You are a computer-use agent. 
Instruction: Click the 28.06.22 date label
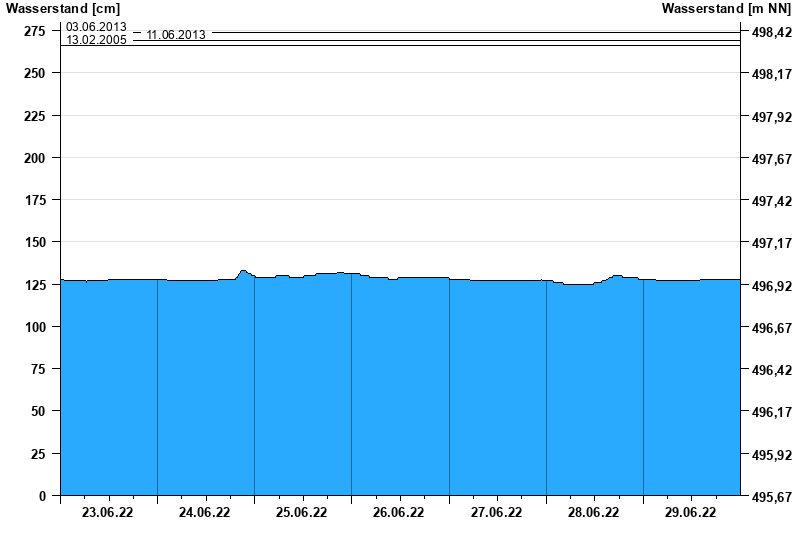(593, 513)
